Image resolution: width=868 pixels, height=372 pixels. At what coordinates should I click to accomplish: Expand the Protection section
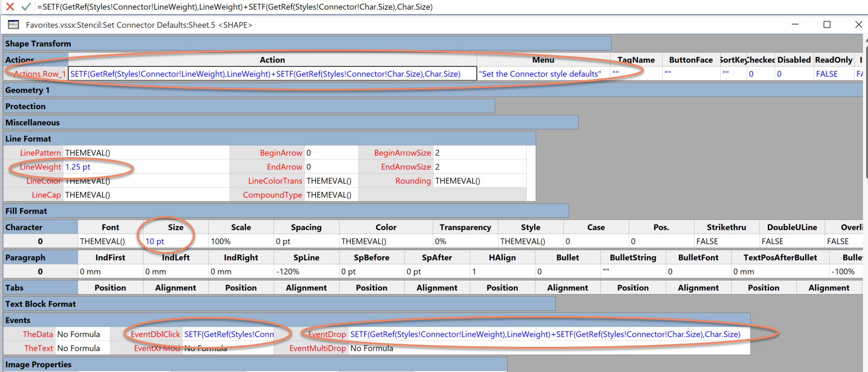[x=249, y=106]
